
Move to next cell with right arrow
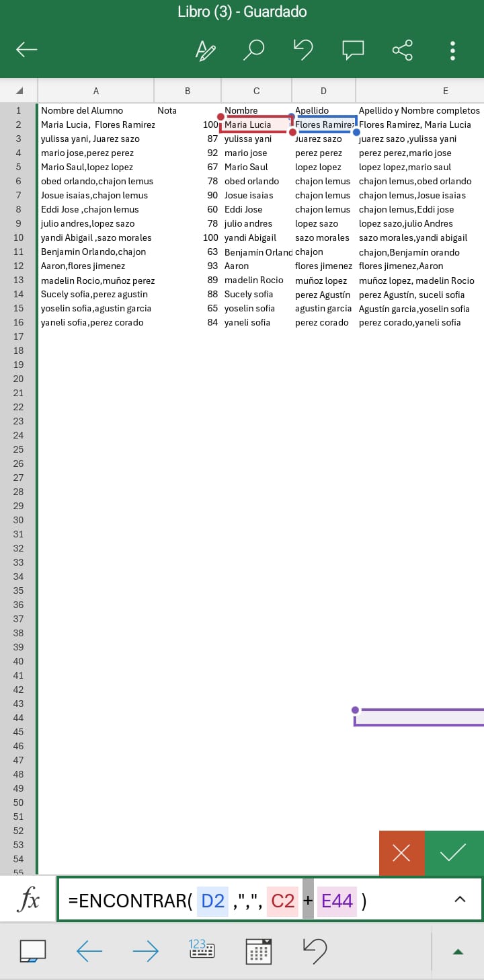click(x=145, y=950)
